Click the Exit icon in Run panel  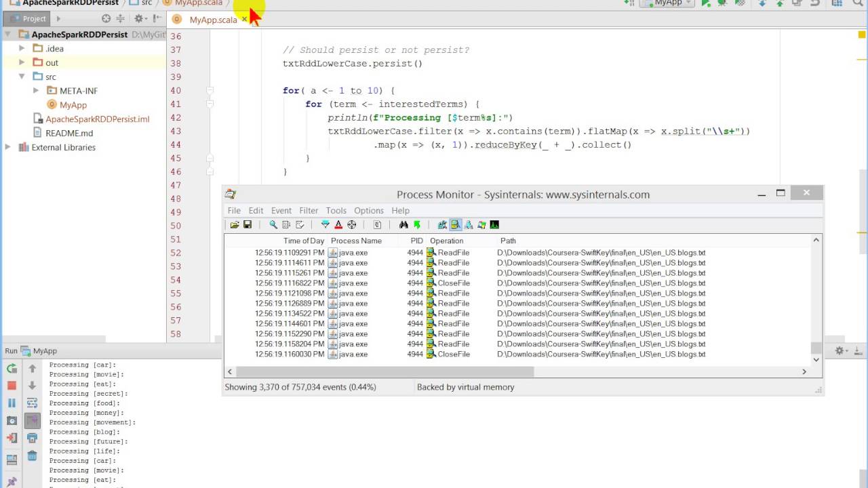(12, 438)
